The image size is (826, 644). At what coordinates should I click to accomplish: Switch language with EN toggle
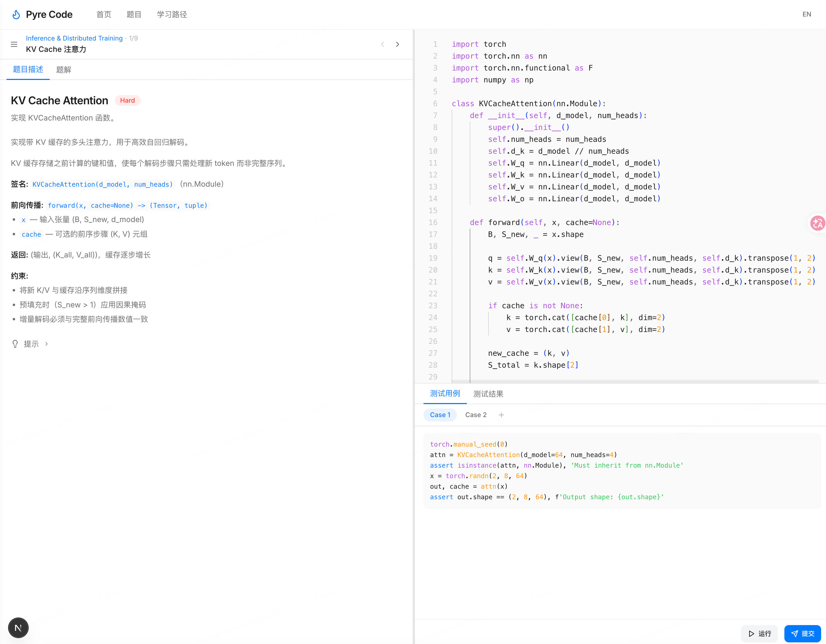(x=806, y=14)
